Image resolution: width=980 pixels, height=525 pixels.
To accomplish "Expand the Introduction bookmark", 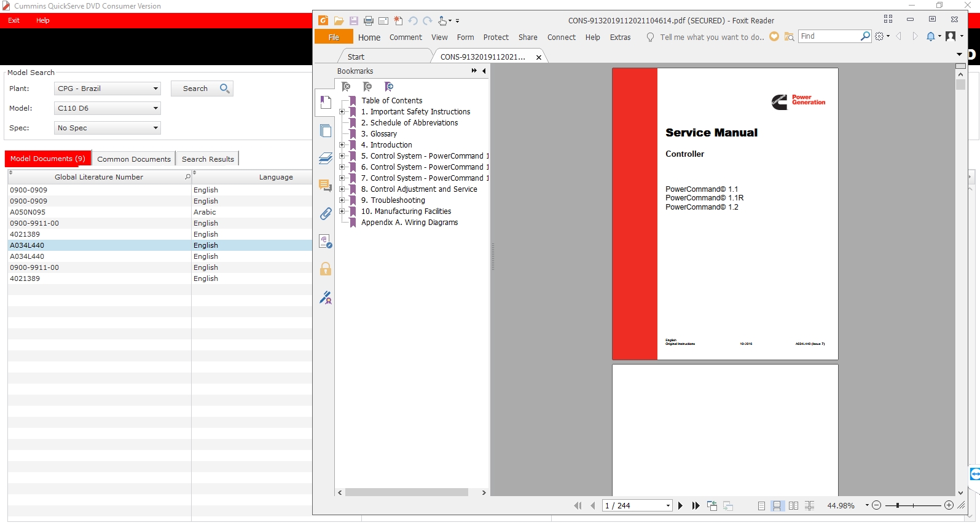I will point(342,145).
